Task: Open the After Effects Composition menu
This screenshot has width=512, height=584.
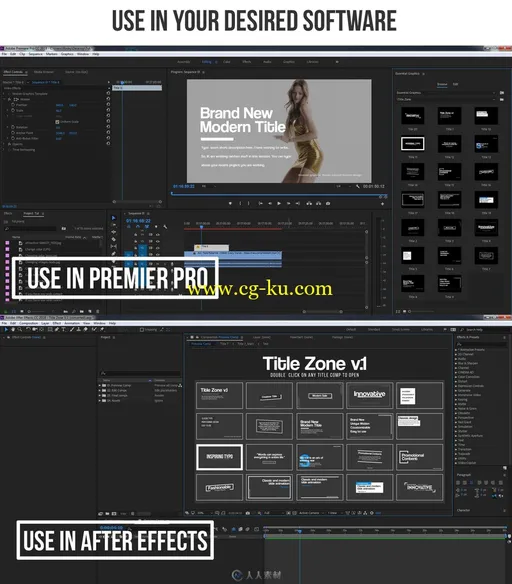Action: click(28, 323)
